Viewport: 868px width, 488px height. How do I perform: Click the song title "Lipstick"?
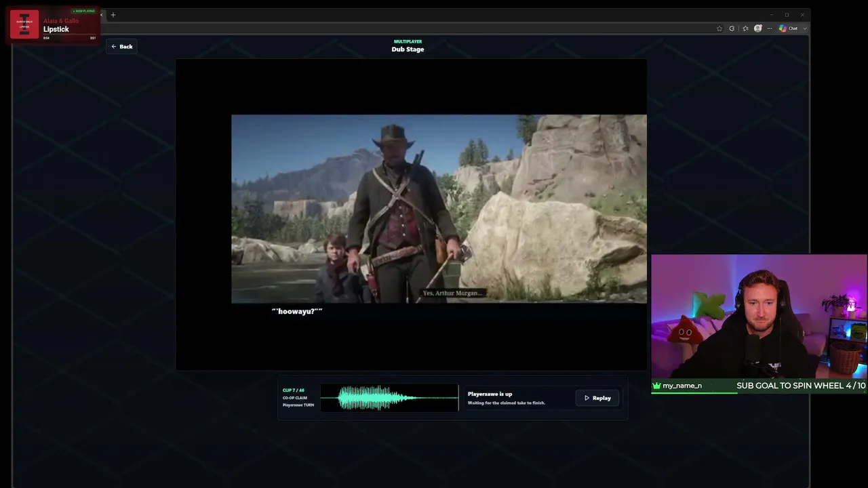click(56, 29)
